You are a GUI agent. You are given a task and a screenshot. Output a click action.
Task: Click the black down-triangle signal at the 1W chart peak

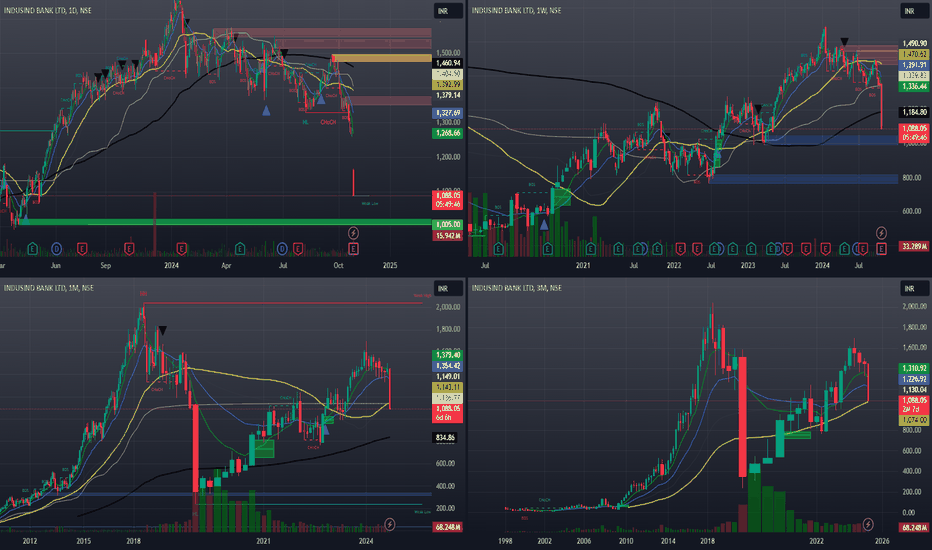click(x=844, y=42)
